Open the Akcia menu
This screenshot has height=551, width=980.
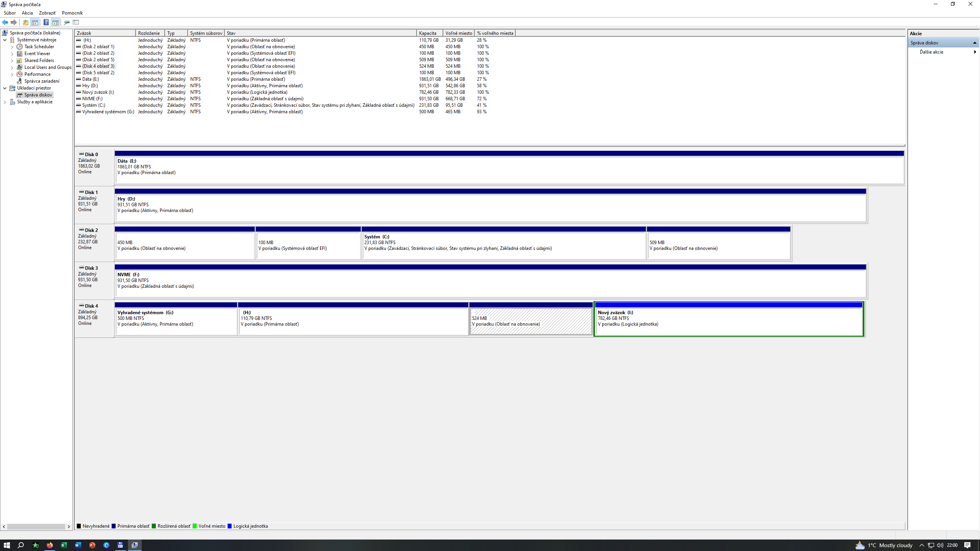[27, 13]
